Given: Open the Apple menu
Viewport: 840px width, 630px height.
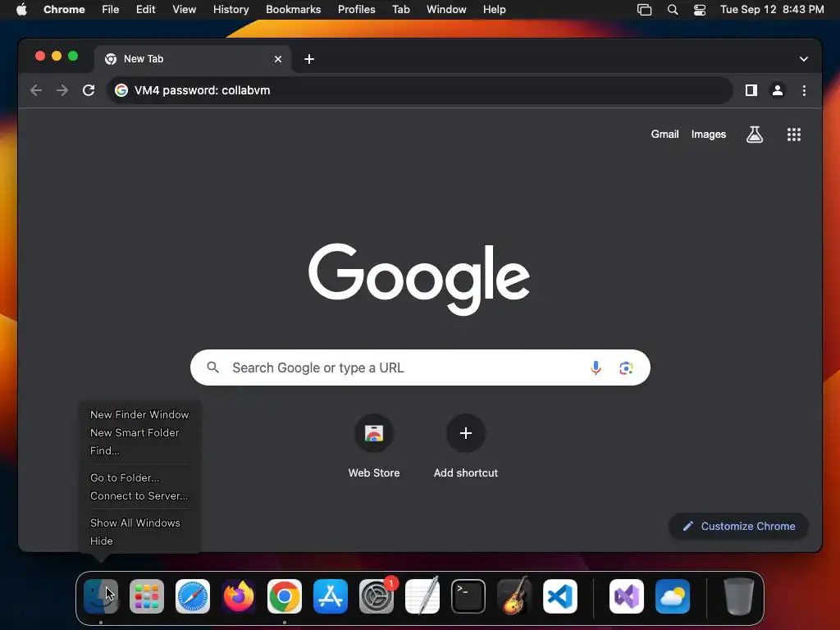Looking at the screenshot, I should click(21, 10).
